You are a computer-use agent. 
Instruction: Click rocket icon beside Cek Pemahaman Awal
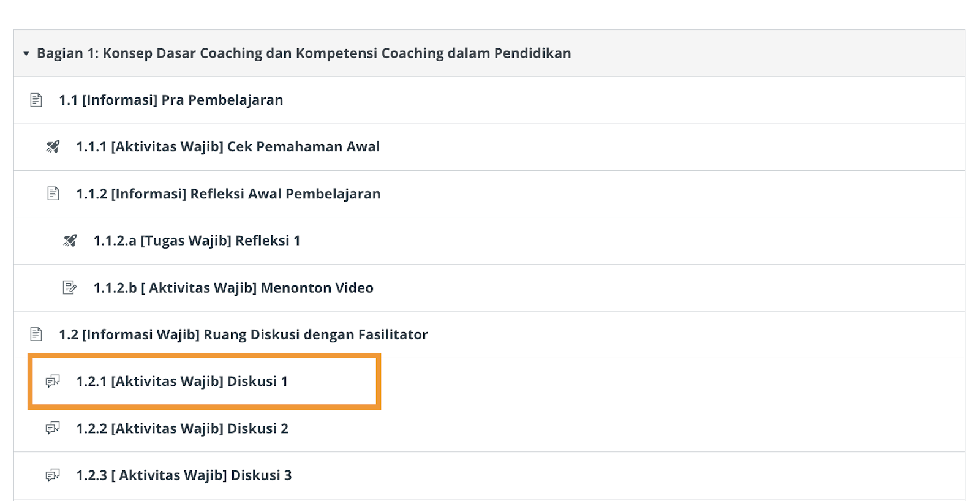tap(53, 147)
